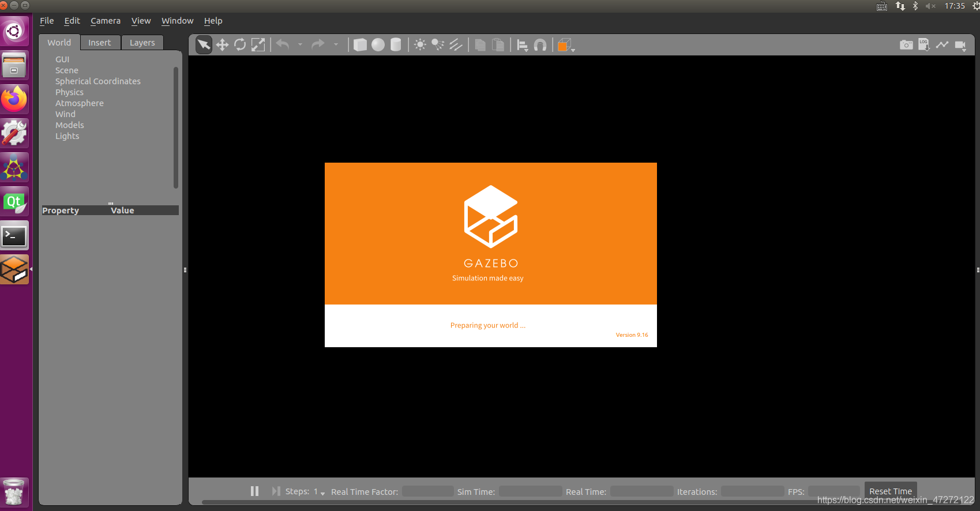
Task: Switch to the World tab
Action: [59, 43]
